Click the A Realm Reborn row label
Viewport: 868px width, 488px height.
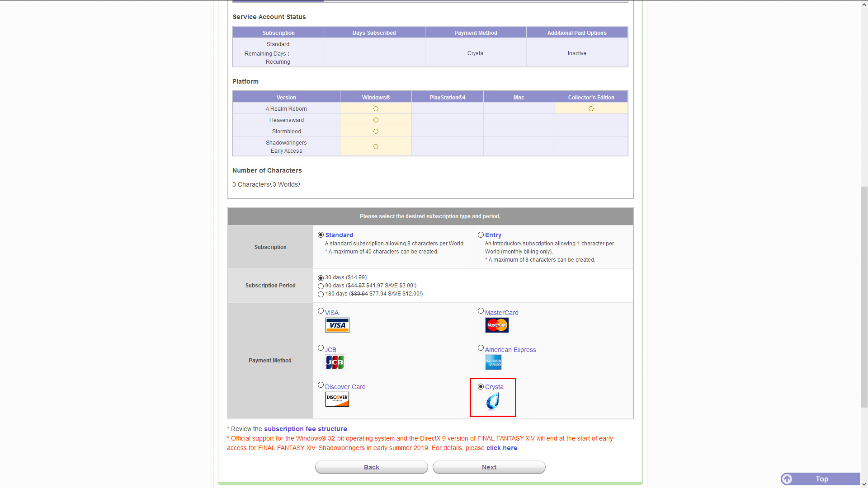pos(287,109)
